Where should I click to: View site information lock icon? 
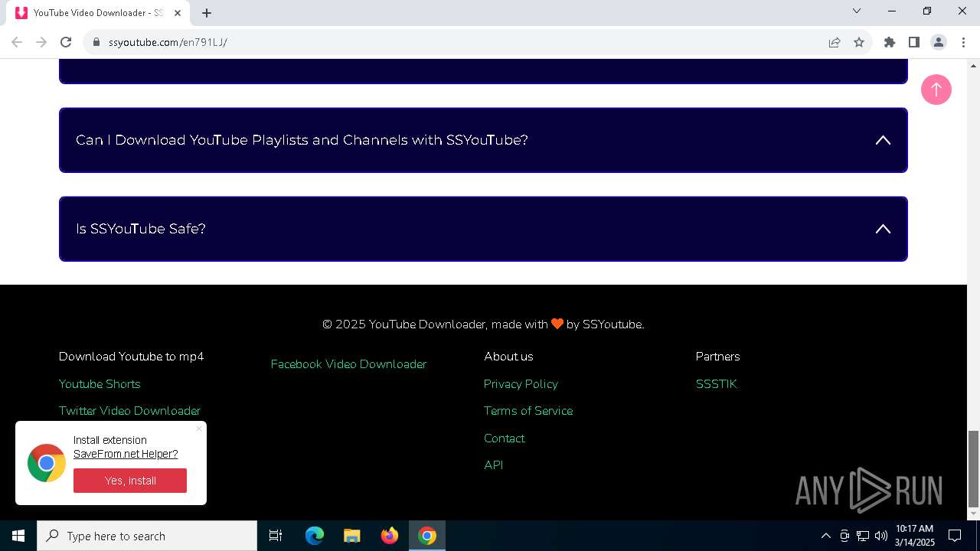(x=96, y=42)
